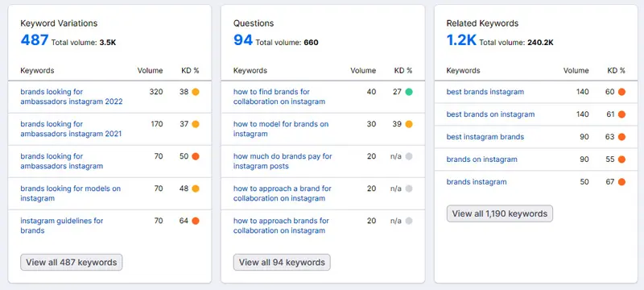Click volume value 170 in Keyword Variations

click(x=156, y=124)
